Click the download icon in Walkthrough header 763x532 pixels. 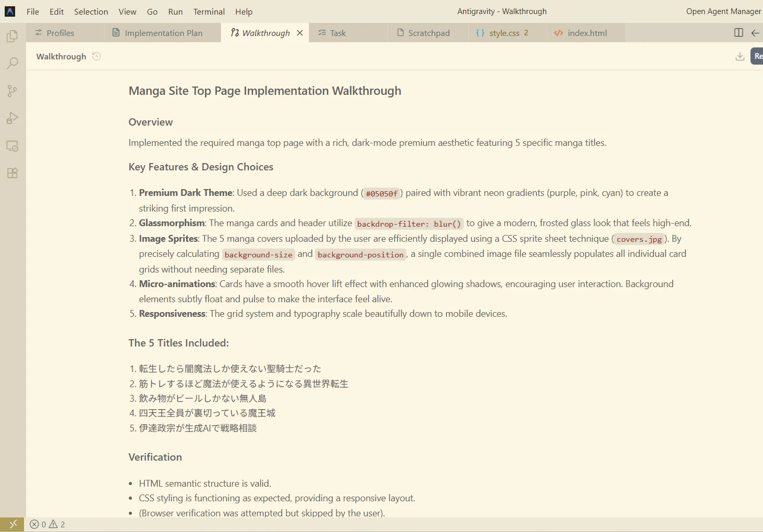(x=740, y=56)
